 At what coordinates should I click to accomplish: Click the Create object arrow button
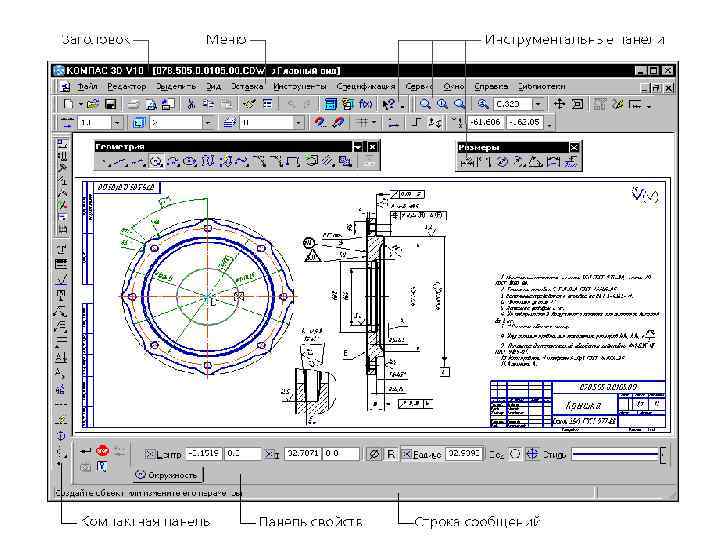(x=85, y=451)
